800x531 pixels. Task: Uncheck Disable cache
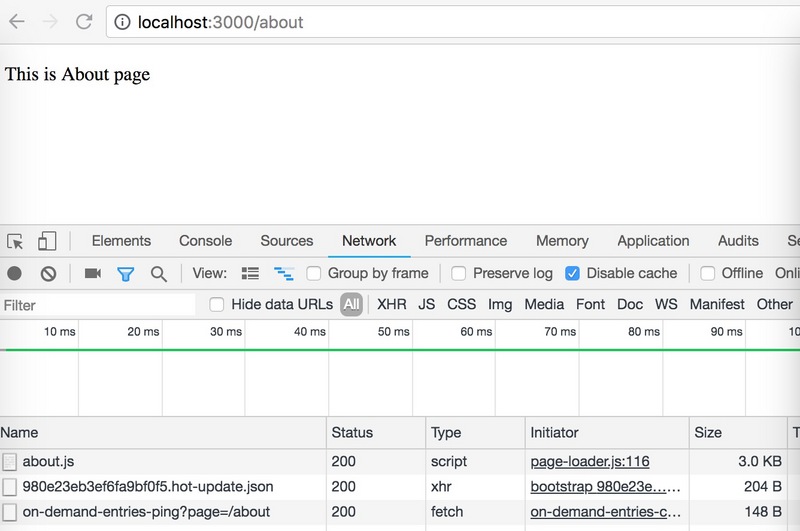[573, 273]
